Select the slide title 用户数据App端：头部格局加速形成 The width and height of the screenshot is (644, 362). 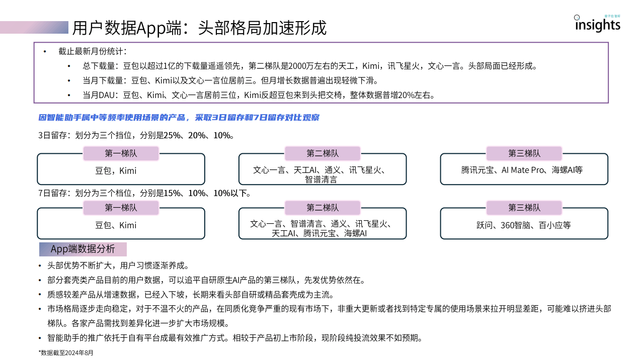(x=199, y=28)
